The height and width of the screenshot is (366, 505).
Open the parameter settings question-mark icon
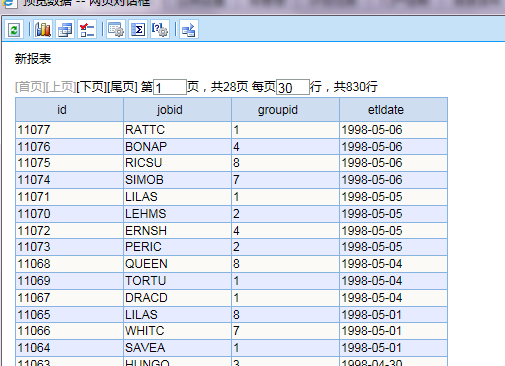[160, 30]
